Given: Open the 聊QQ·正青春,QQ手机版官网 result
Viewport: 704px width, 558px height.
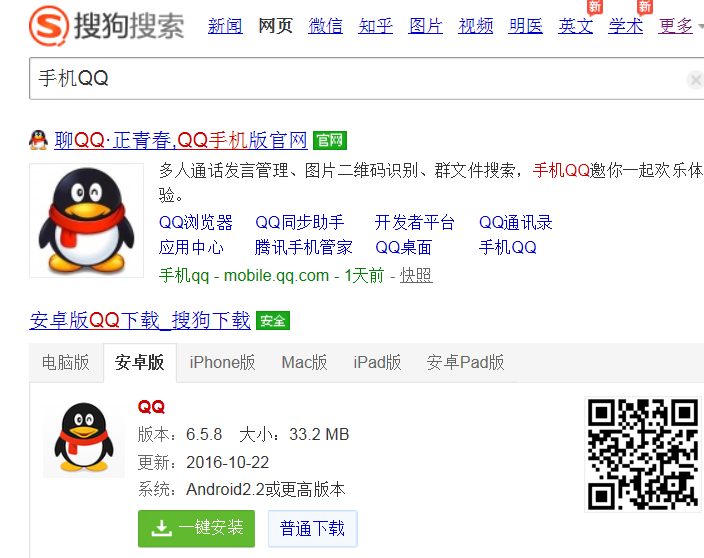Looking at the screenshot, I should 180,141.
